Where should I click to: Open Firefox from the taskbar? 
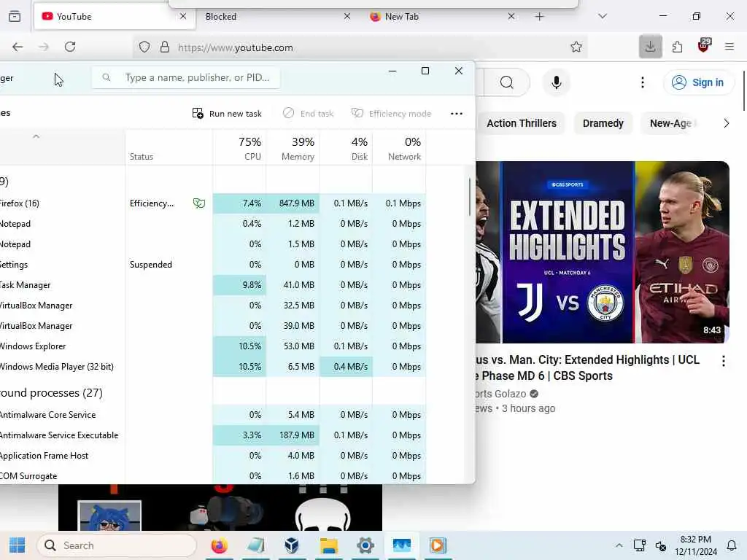pyautogui.click(x=219, y=545)
